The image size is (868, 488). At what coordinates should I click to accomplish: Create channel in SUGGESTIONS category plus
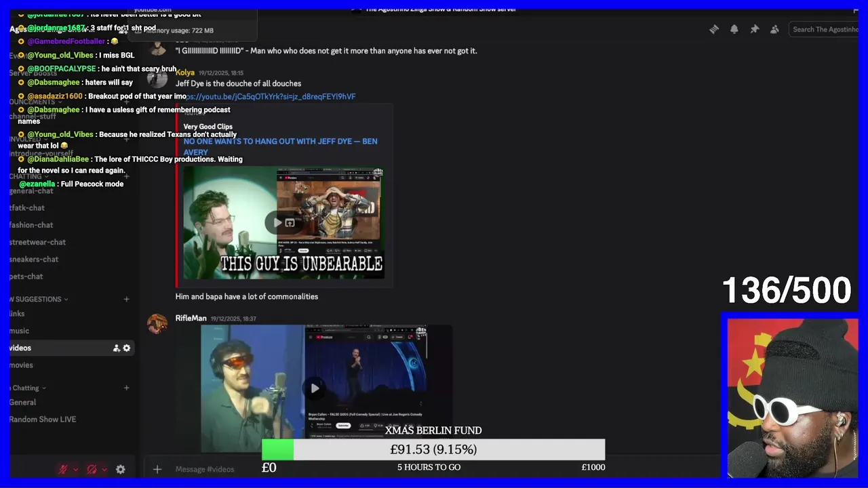click(126, 299)
